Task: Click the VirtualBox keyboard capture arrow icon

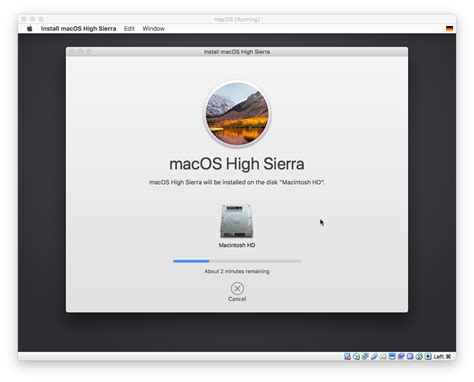Action: click(x=428, y=356)
